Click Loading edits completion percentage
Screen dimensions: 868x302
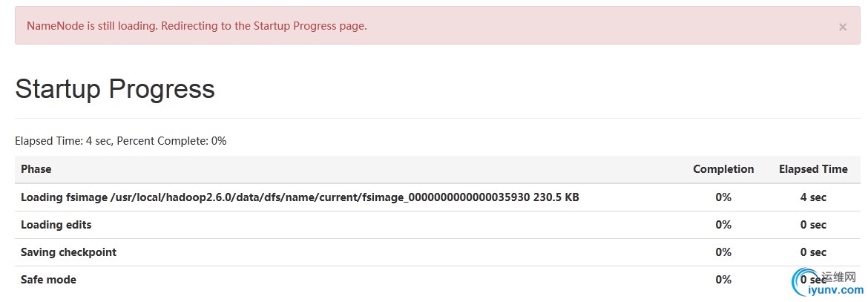[723, 225]
